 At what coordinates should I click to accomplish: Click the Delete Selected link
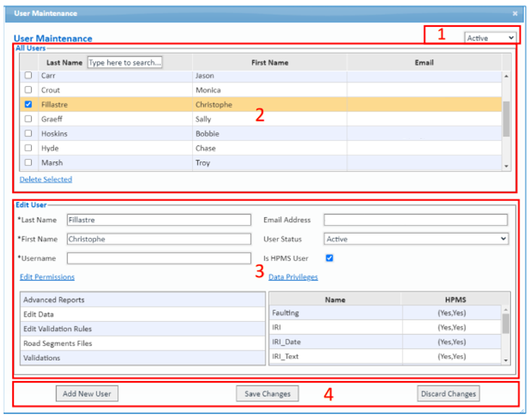46,179
